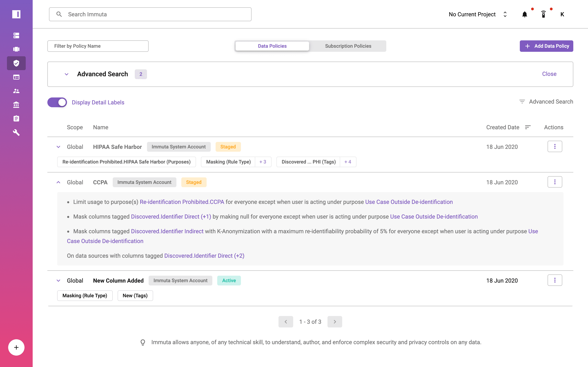Click the HIPAA Safe Harbor three-dot menu

click(555, 147)
